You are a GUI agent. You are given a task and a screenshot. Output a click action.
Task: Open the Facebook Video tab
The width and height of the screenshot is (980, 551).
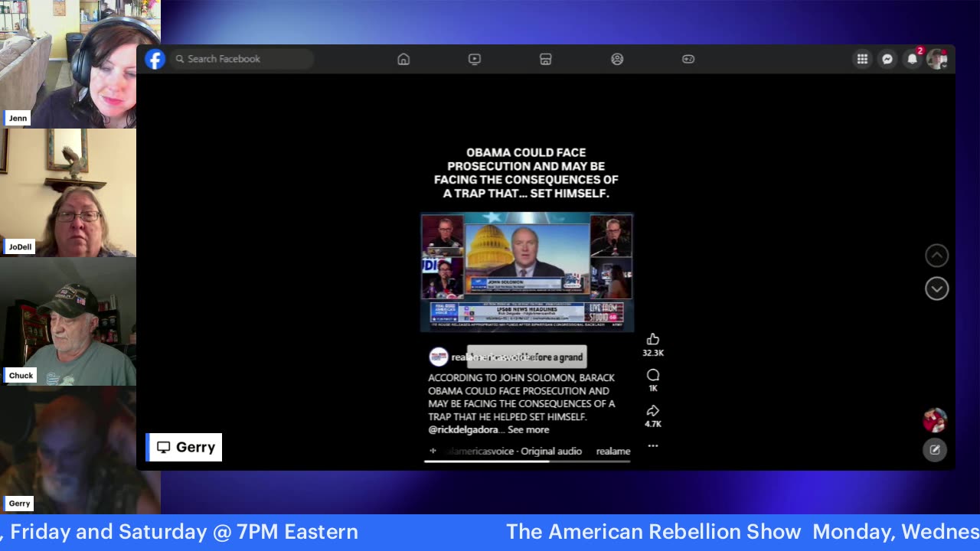click(x=475, y=59)
